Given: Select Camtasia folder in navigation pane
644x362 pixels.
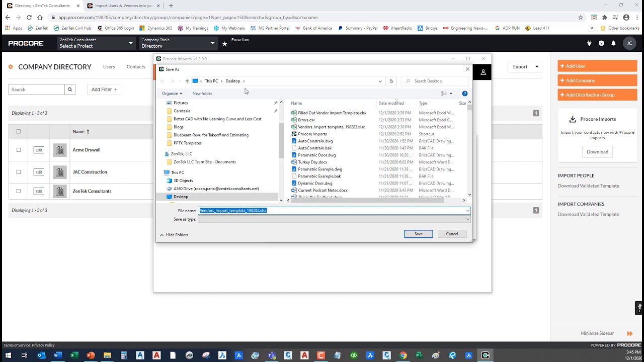Looking at the screenshot, I should 182,111.
